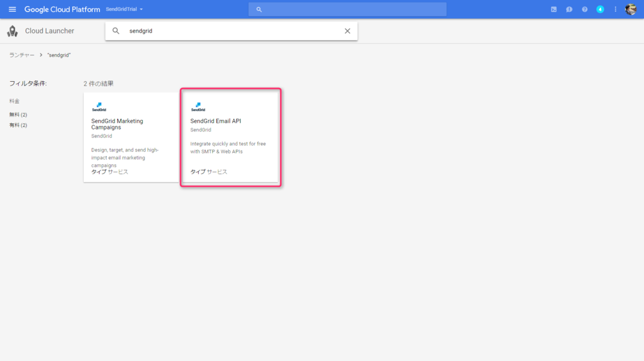Open the feedback icon in header
Screen dimensions: 644x361
tap(569, 9)
